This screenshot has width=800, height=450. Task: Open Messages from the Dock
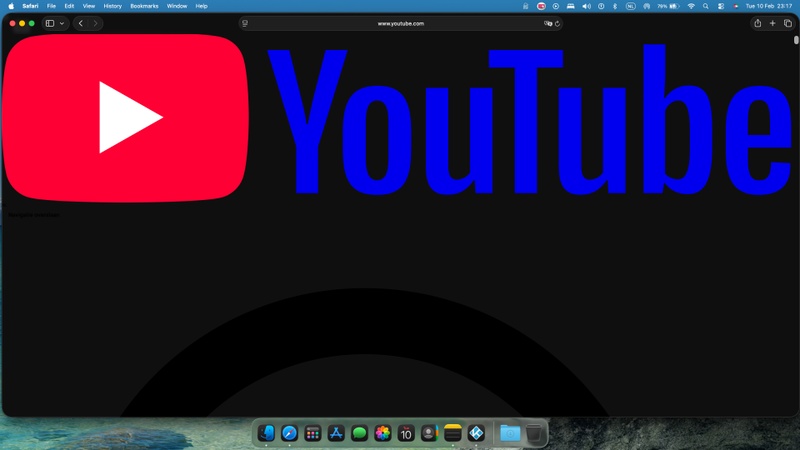coord(359,433)
